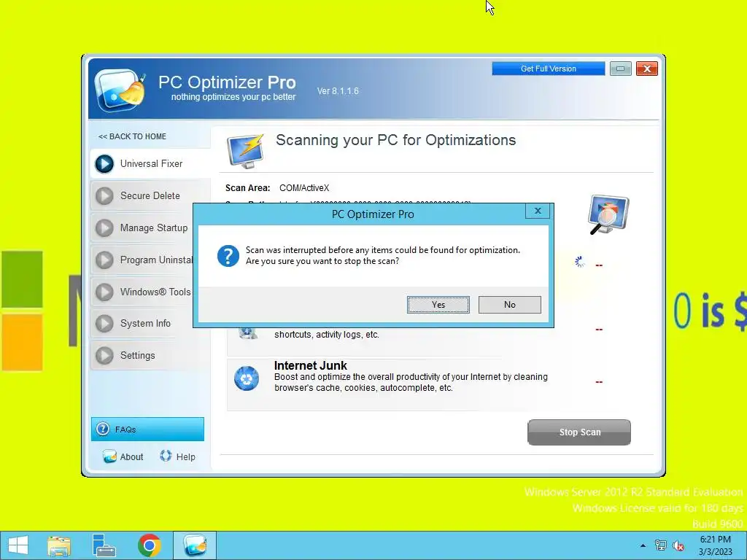
Task: Click the PC Optimizer Pro logo
Action: click(120, 90)
